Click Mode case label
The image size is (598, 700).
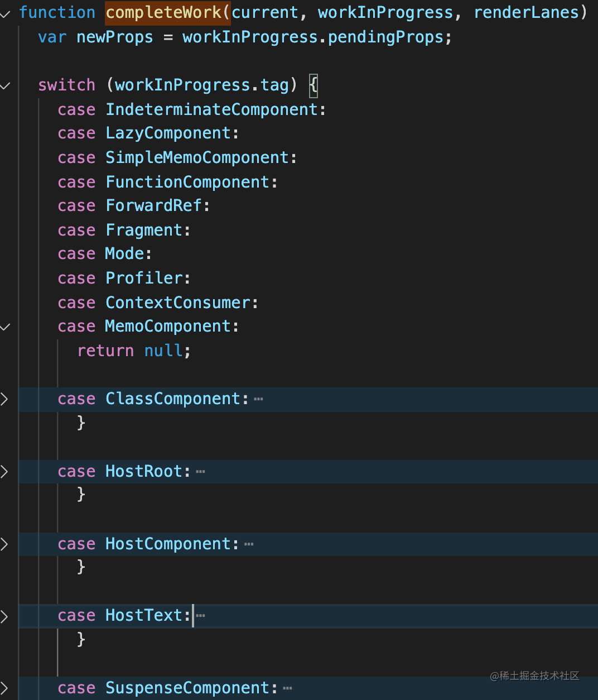coord(125,253)
